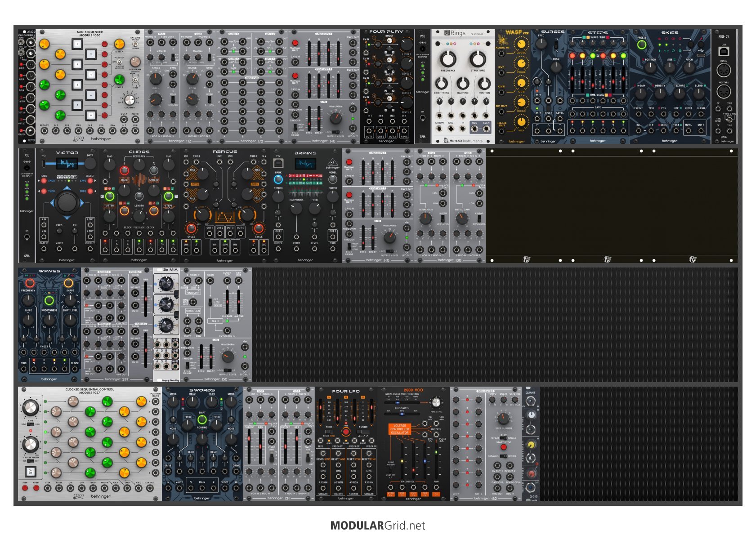Toggle the Parallel/Series switch on Sequencer 182

point(503,456)
